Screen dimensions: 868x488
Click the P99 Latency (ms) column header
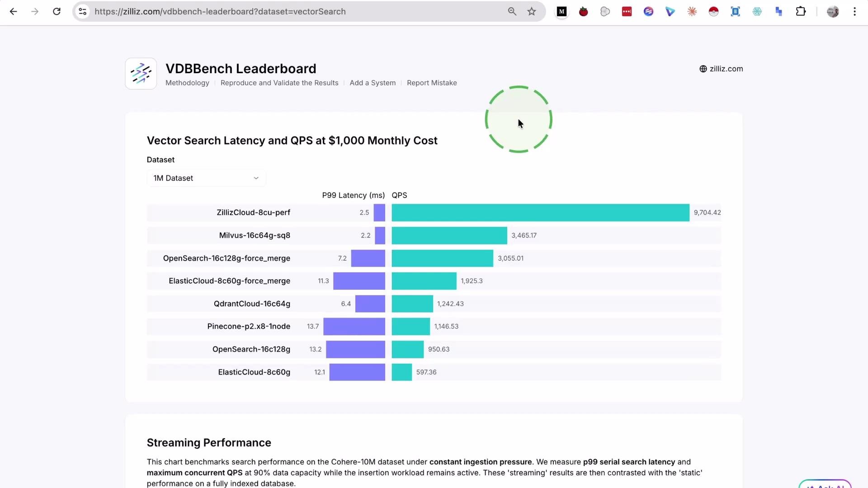(354, 196)
